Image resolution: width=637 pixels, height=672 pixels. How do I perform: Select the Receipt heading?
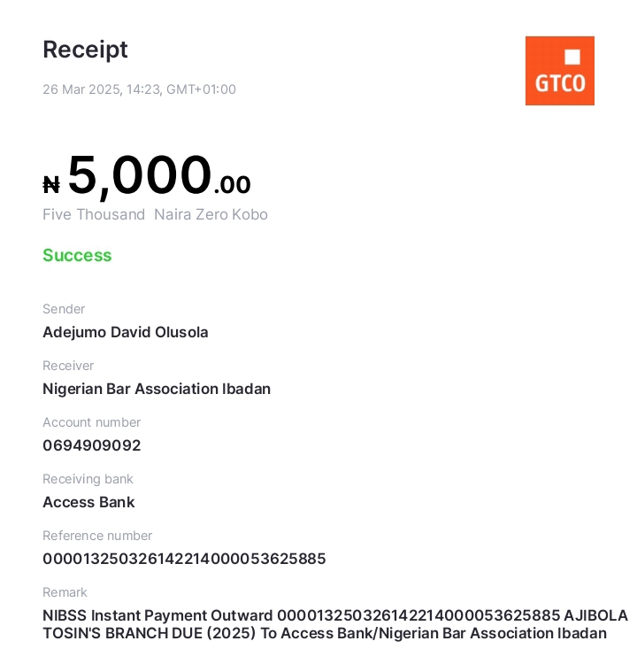[x=85, y=50]
